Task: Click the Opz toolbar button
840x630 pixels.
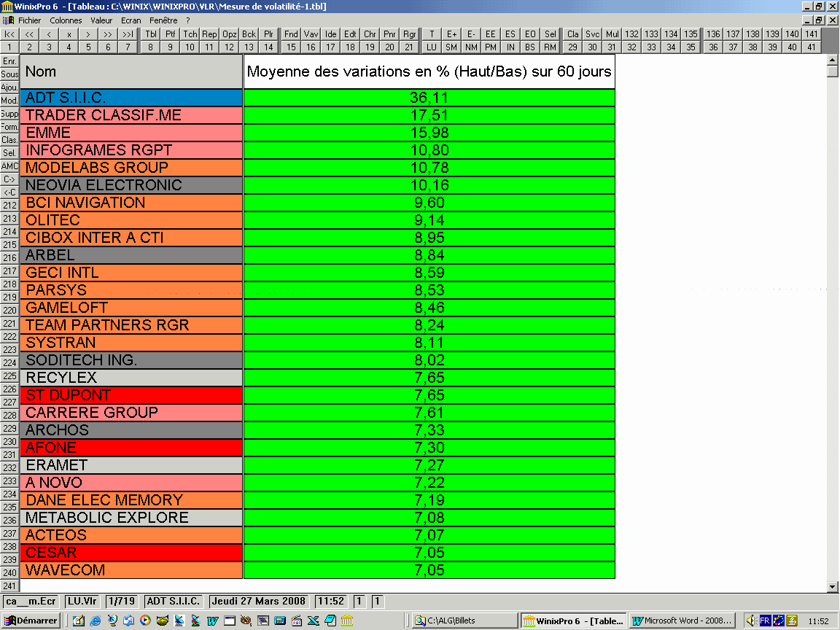Action: pos(229,34)
